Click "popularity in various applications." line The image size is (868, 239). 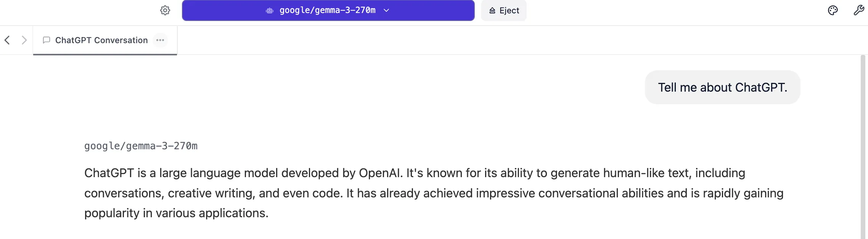(x=176, y=213)
